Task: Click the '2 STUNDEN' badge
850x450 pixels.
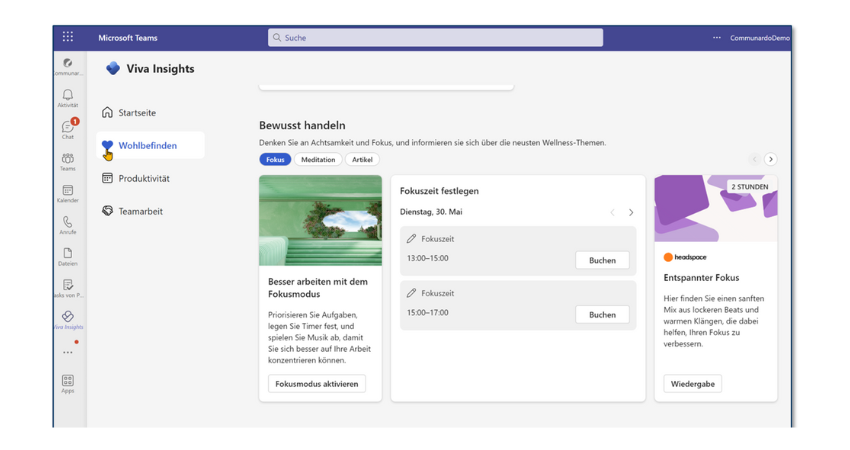Action: 750,187
